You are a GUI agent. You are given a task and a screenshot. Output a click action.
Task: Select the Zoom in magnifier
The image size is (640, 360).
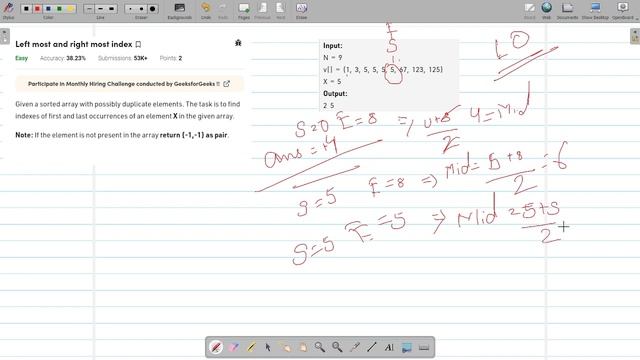click(x=320, y=347)
